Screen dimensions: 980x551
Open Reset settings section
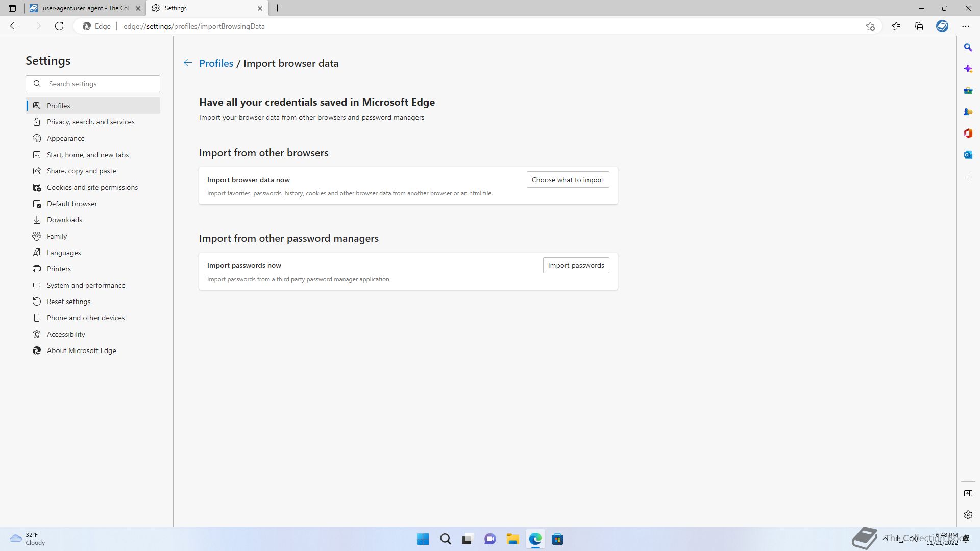pyautogui.click(x=93, y=302)
